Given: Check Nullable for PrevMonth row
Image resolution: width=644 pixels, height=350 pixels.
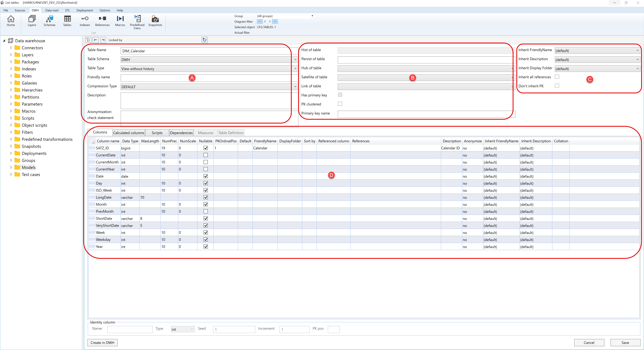Looking at the screenshot, I should (x=206, y=211).
